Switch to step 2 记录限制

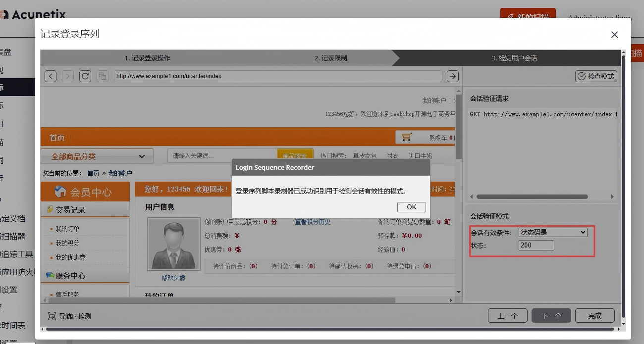click(330, 58)
